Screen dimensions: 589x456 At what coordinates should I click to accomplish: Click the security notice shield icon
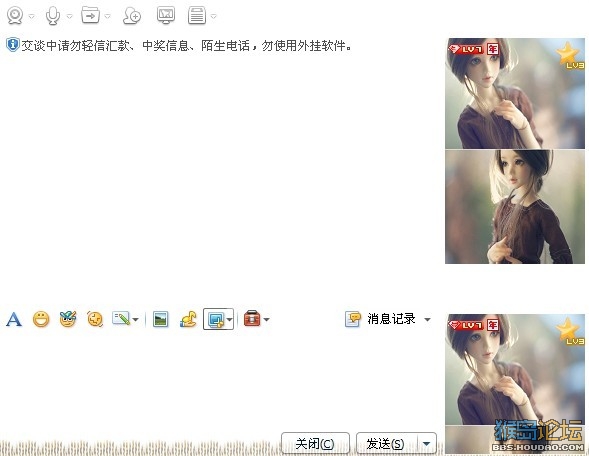pos(12,45)
